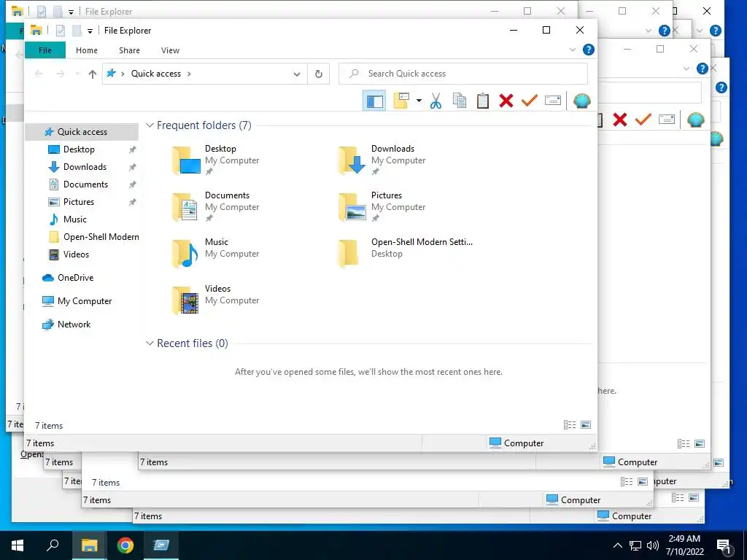Select Quick access in navigation pane
747x560 pixels.
tap(82, 132)
